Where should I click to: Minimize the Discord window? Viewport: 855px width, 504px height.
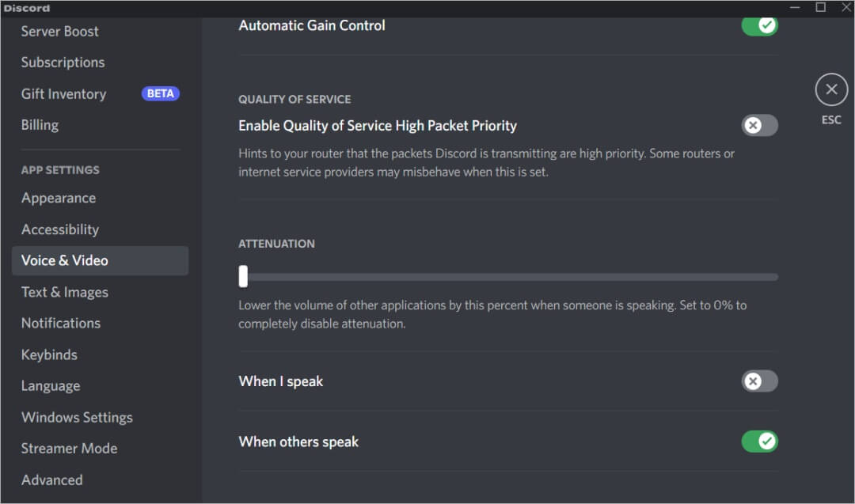click(x=795, y=7)
